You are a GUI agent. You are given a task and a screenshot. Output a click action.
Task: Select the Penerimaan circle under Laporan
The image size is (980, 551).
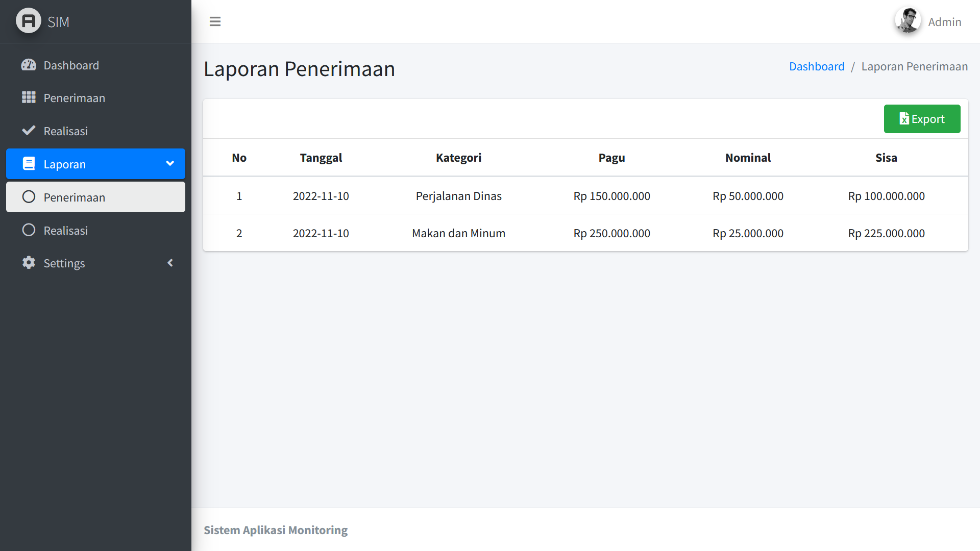[x=29, y=197]
